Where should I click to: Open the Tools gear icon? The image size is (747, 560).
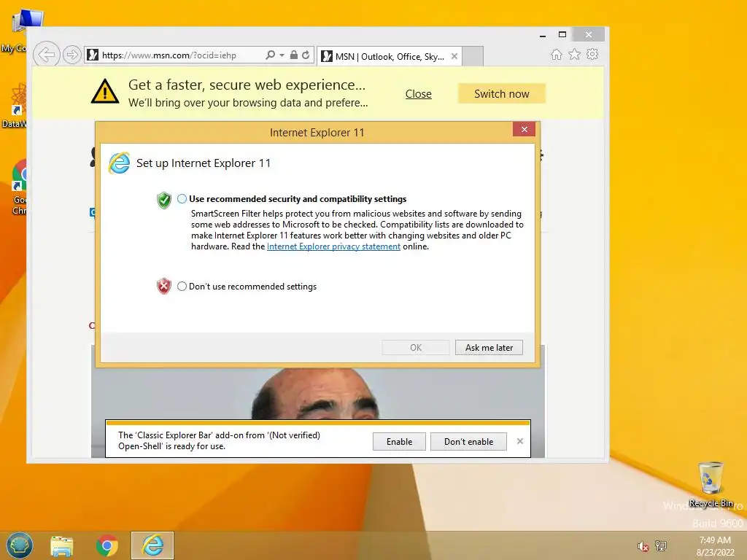coord(592,54)
